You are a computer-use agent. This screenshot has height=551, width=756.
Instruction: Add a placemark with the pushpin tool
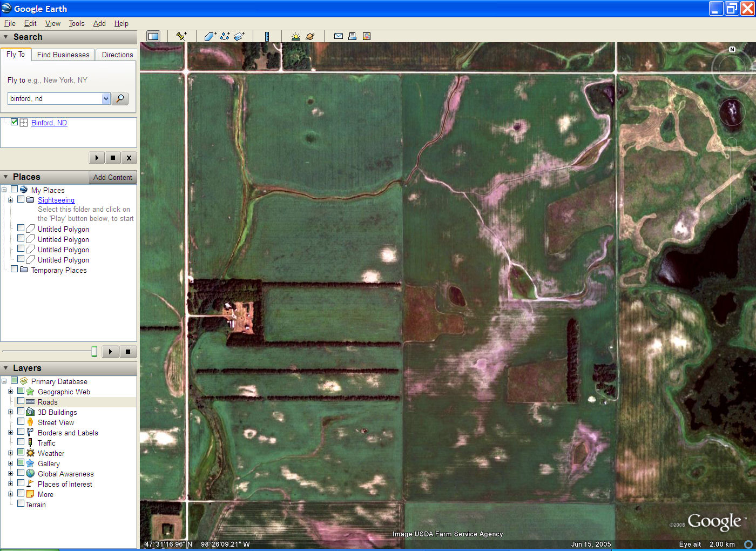pyautogui.click(x=181, y=36)
